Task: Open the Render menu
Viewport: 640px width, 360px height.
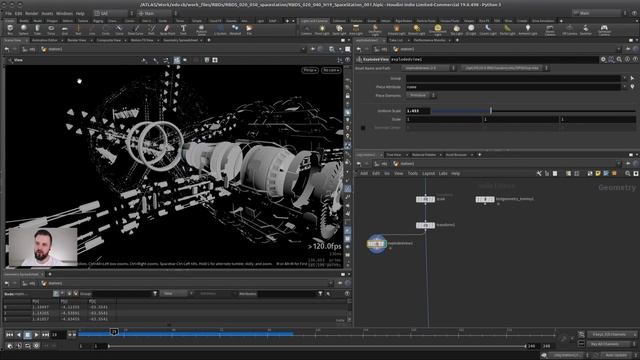Action: pyautogui.click(x=31, y=13)
